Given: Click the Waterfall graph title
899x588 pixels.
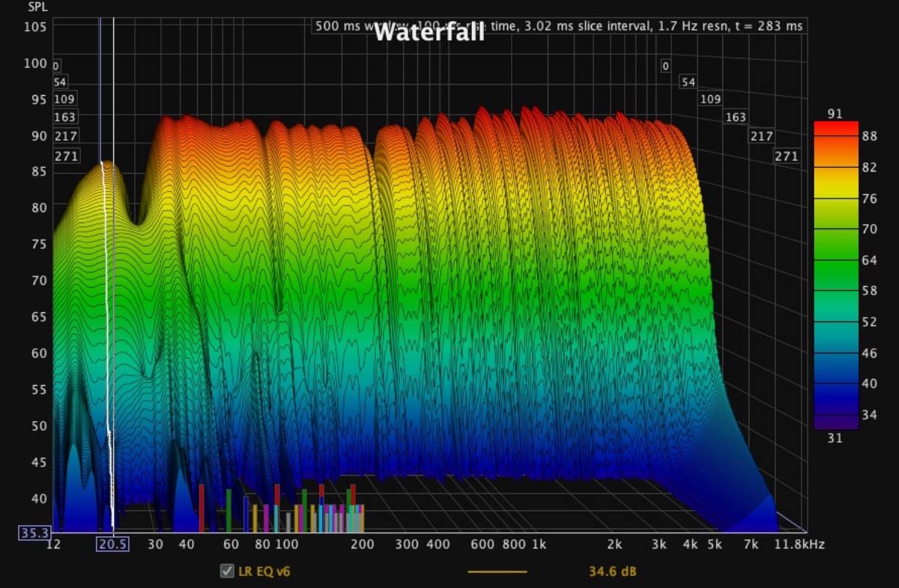Looking at the screenshot, I should 429,32.
